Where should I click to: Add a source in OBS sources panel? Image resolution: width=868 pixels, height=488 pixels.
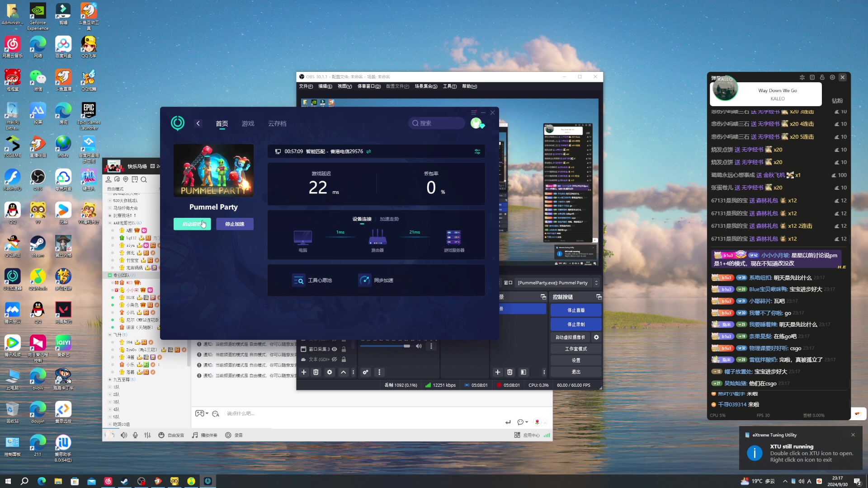click(x=304, y=372)
